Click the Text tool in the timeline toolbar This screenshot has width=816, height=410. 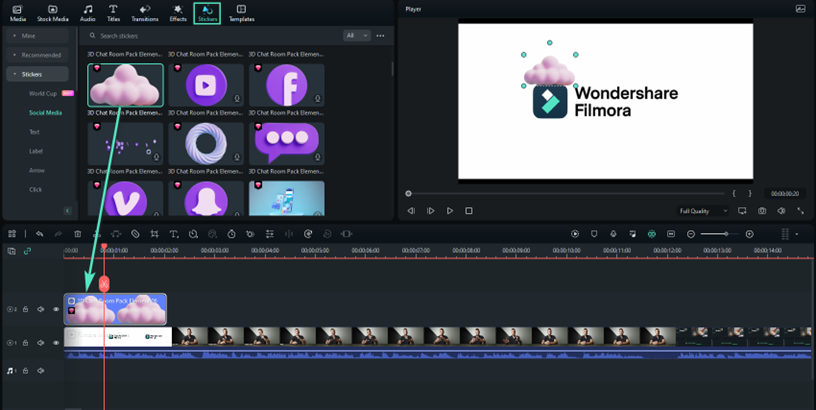tap(174, 234)
